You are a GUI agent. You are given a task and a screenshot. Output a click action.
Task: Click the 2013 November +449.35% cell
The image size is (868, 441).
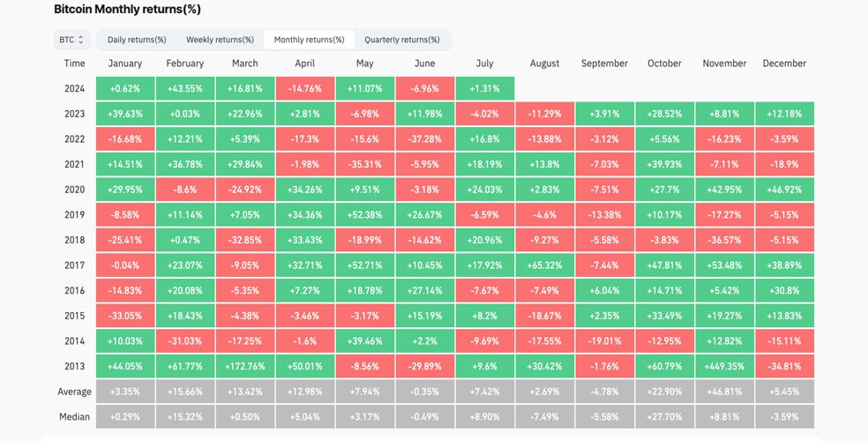(724, 366)
